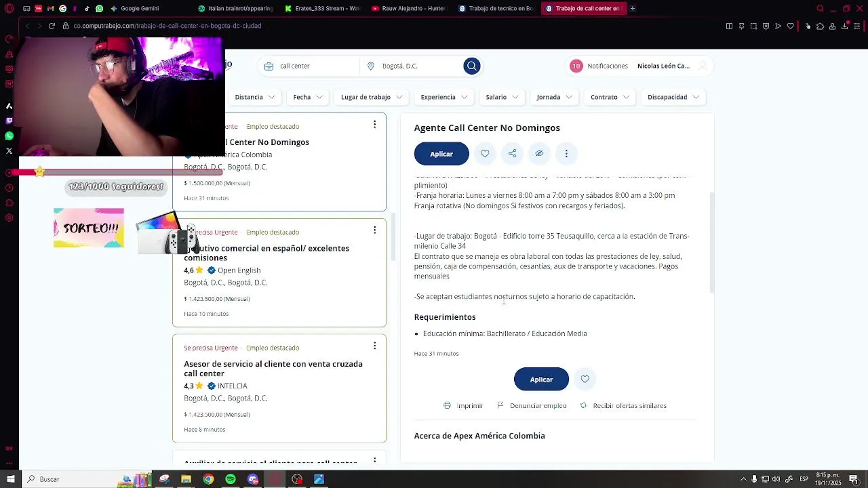
Task: Click browser snapshot capture icon
Action: click(x=753, y=26)
